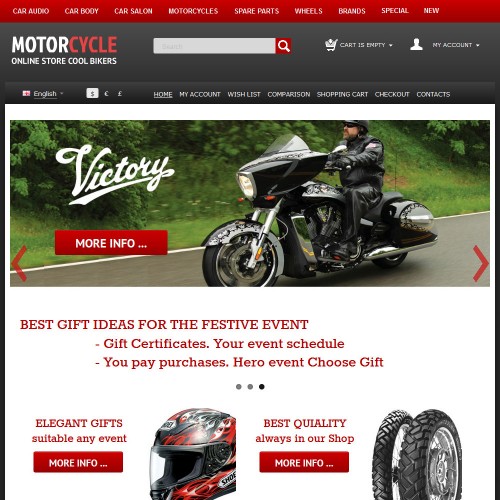This screenshot has width=500, height=500.
Task: Switch currency to euro
Action: tap(106, 94)
